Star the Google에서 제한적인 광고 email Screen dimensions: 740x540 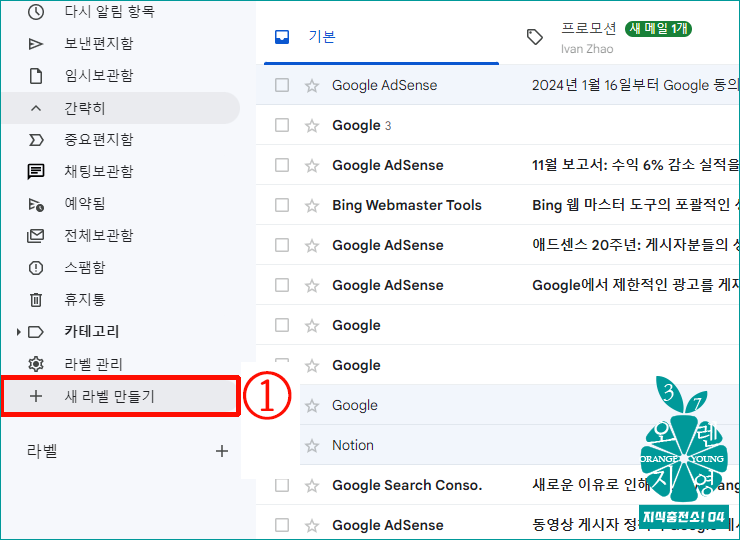pyautogui.click(x=311, y=285)
